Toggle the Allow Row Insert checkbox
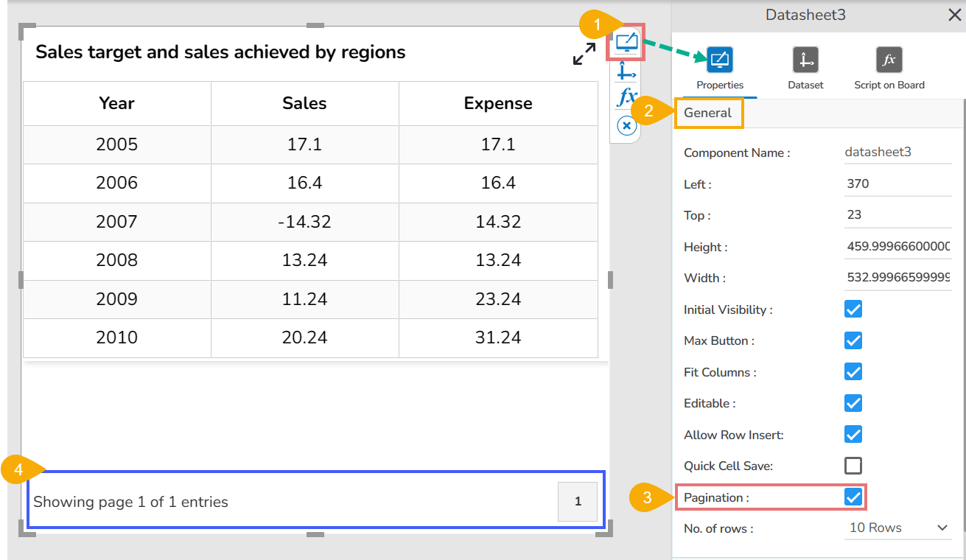 point(853,435)
